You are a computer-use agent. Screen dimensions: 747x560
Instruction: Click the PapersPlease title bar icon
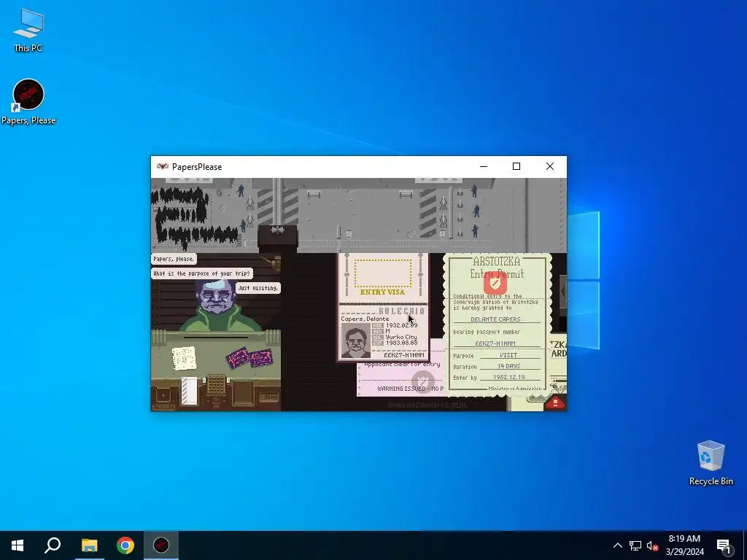(163, 167)
